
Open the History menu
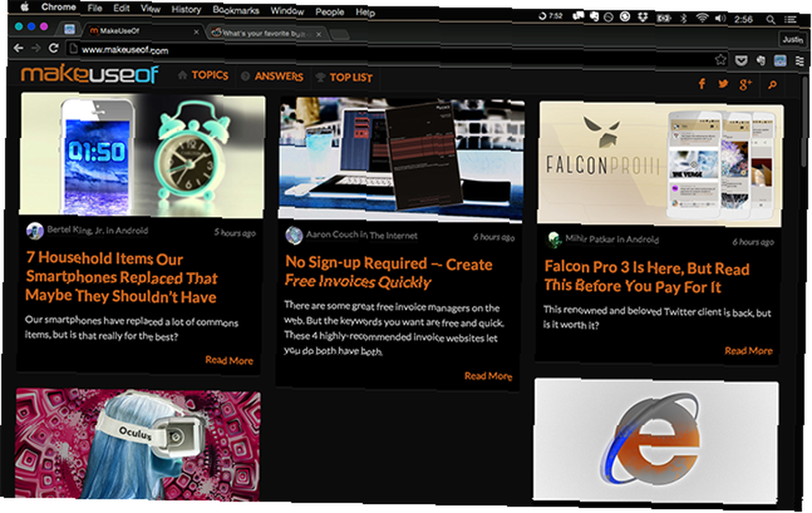click(x=186, y=9)
